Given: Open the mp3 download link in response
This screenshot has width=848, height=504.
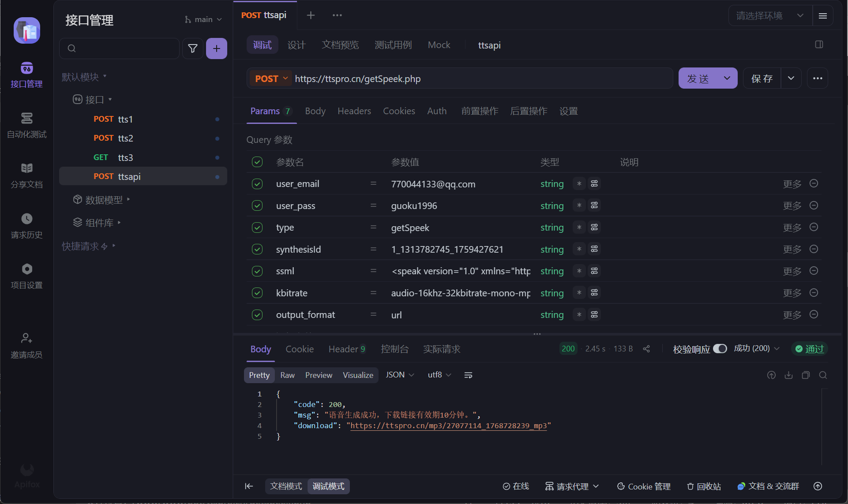Looking at the screenshot, I should [449, 426].
